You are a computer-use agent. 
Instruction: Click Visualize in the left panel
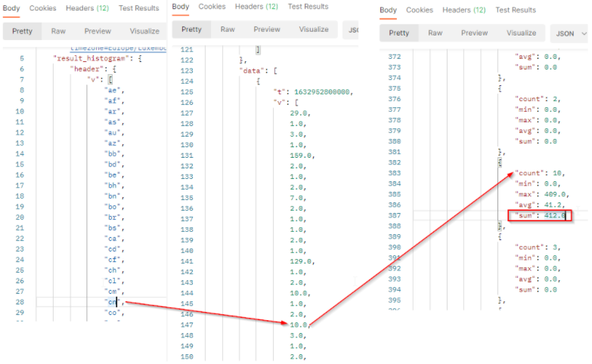[x=144, y=31]
